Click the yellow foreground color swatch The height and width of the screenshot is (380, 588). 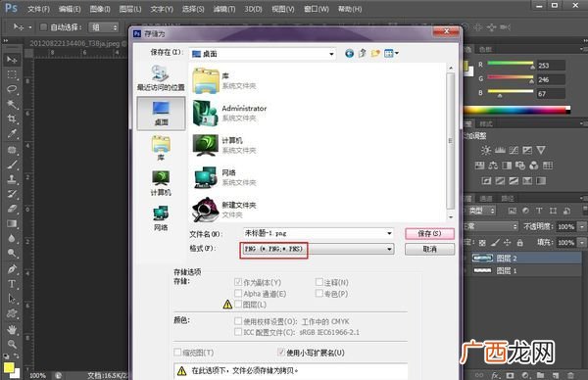pos(9,367)
